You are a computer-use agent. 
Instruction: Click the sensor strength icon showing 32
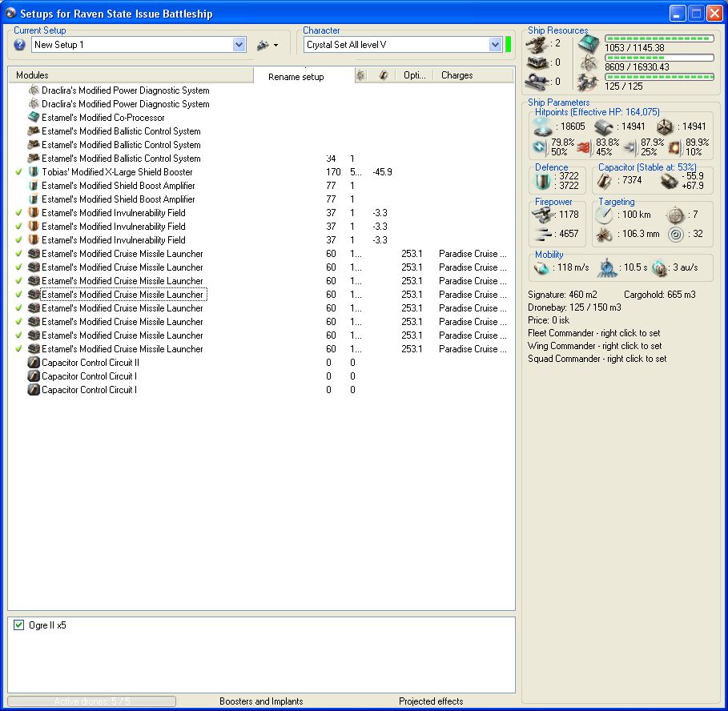pyautogui.click(x=676, y=235)
